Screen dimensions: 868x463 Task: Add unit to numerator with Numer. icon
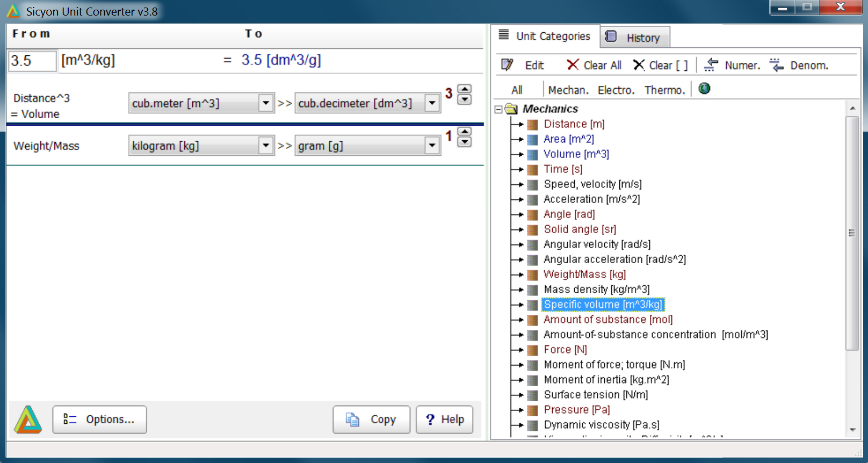711,65
